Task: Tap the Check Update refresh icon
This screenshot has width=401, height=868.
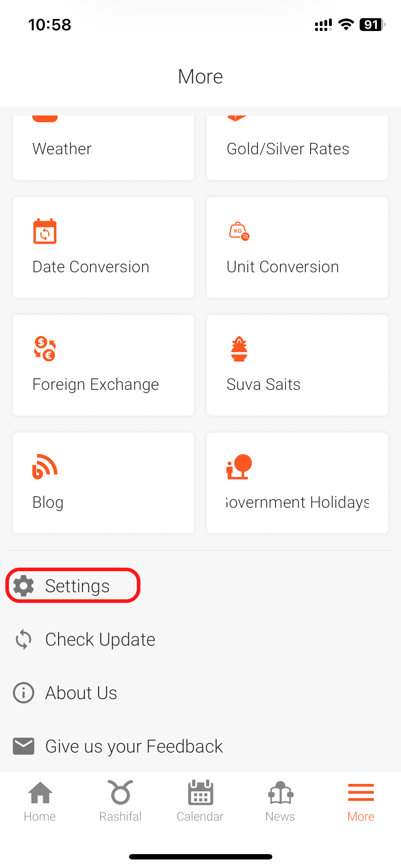Action: pos(24,639)
